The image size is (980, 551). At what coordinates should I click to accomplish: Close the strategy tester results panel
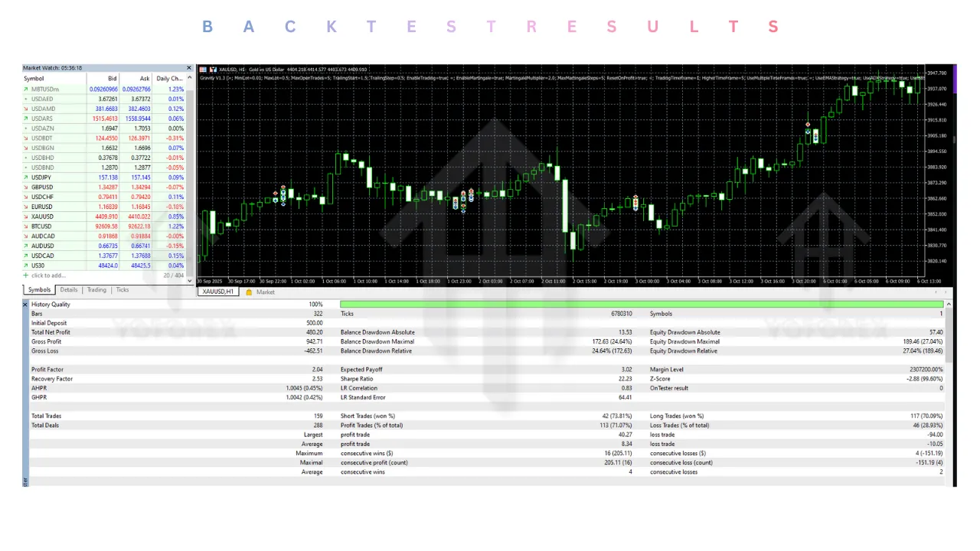(25, 305)
